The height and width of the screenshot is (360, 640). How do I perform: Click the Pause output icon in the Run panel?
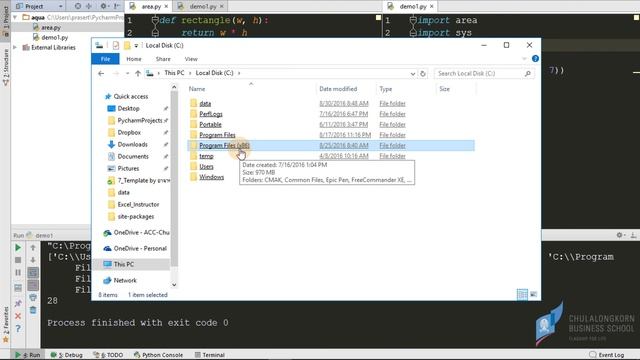[18, 273]
